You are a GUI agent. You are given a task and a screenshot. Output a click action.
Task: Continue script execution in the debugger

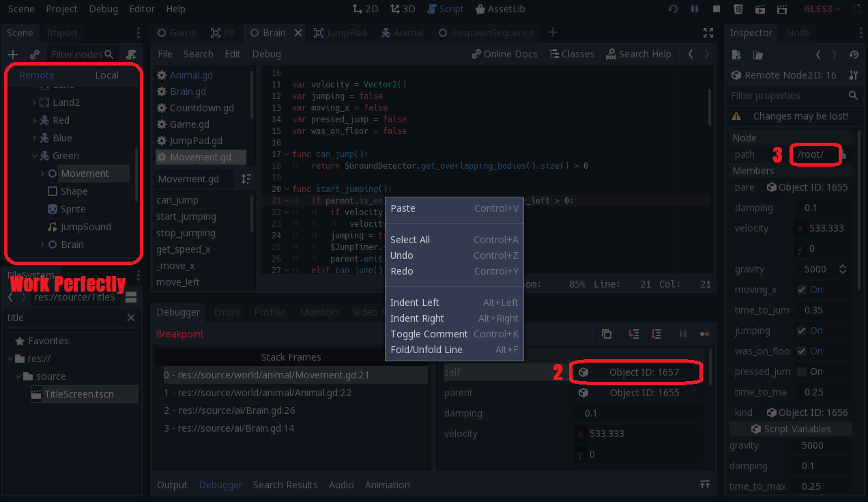click(x=705, y=334)
